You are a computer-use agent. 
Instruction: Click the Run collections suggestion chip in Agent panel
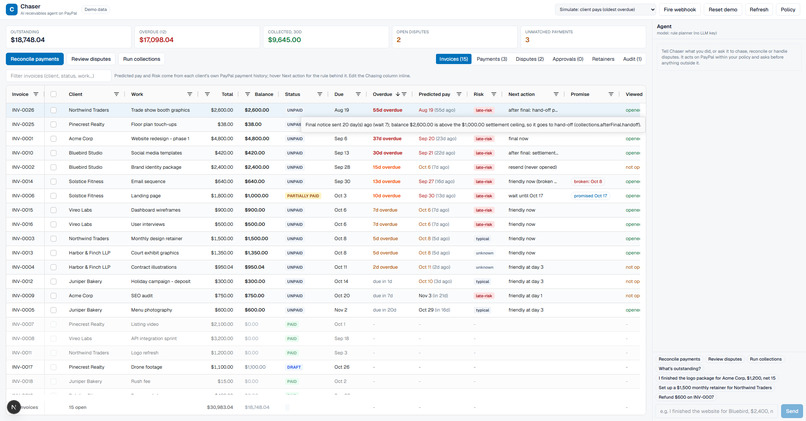click(x=765, y=359)
